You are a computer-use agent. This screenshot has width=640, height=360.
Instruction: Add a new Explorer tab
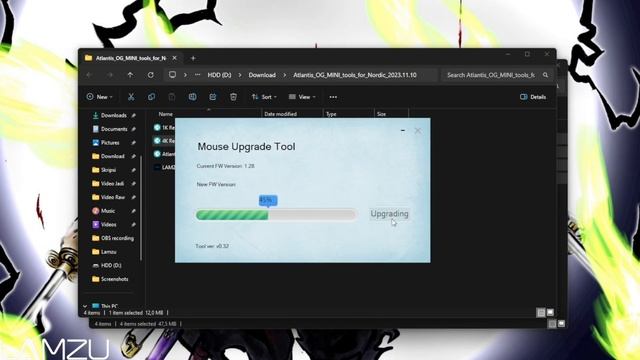193,58
